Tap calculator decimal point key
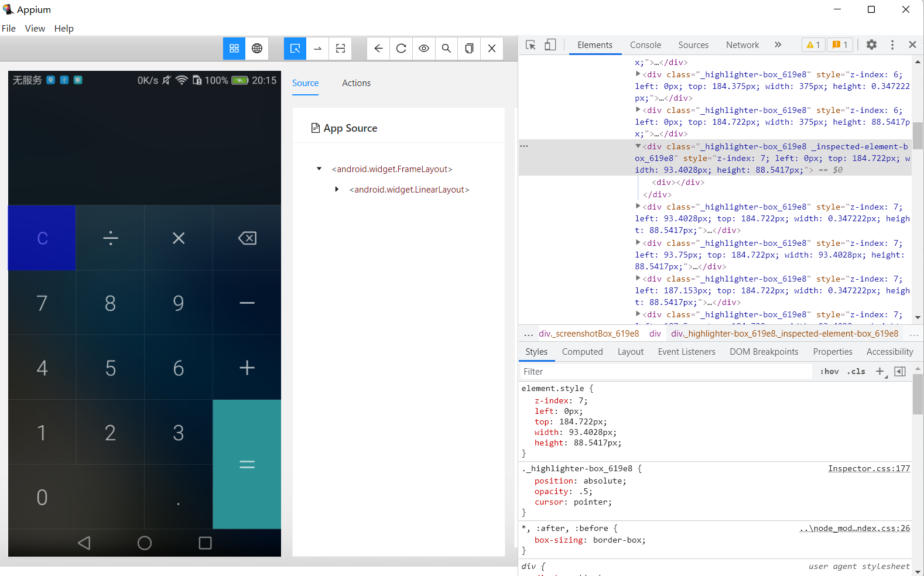The image size is (924, 576). (x=179, y=497)
